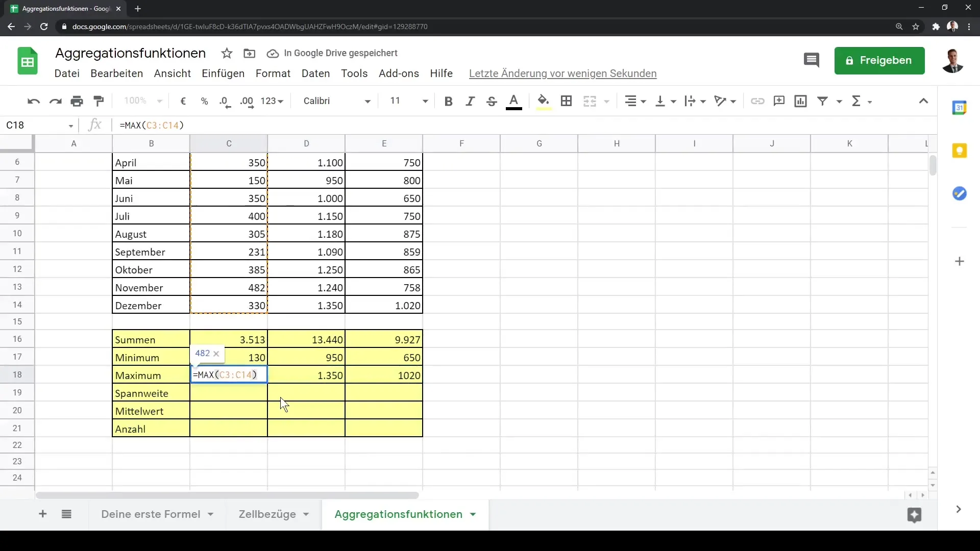This screenshot has height=551, width=980.
Task: Open the Calibri font dropdown
Action: point(336,101)
